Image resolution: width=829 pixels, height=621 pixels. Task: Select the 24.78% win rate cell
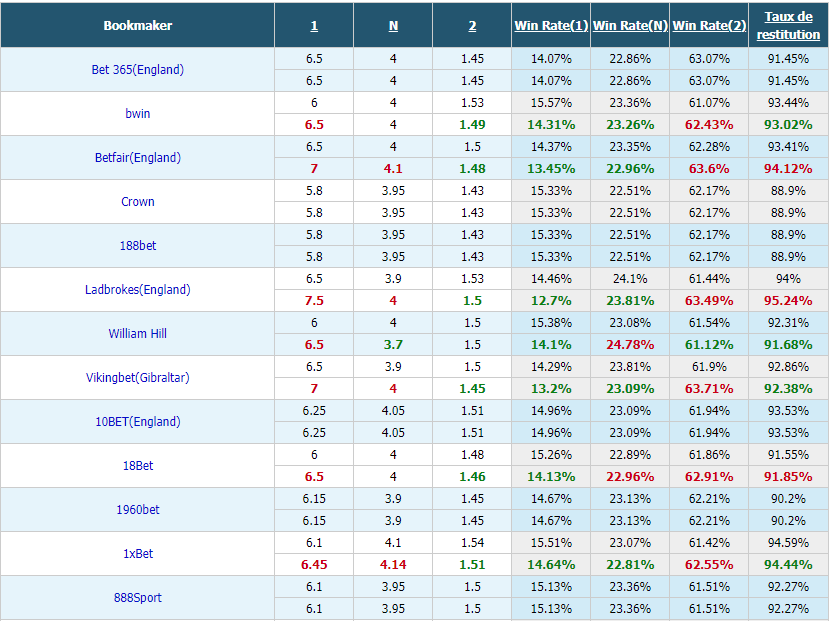(630, 345)
